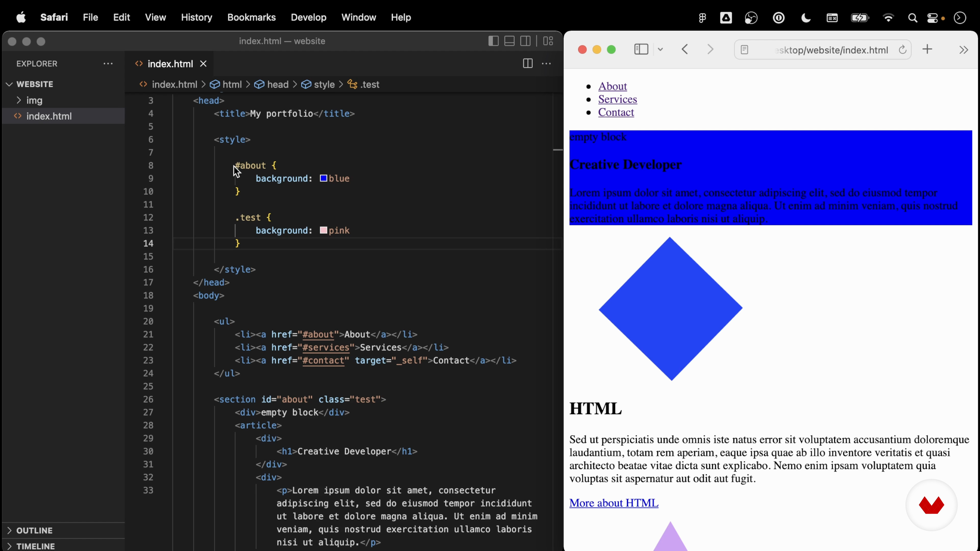Image resolution: width=980 pixels, height=551 pixels.
Task: Toggle Do Not Disturb moon icon
Action: tap(806, 18)
